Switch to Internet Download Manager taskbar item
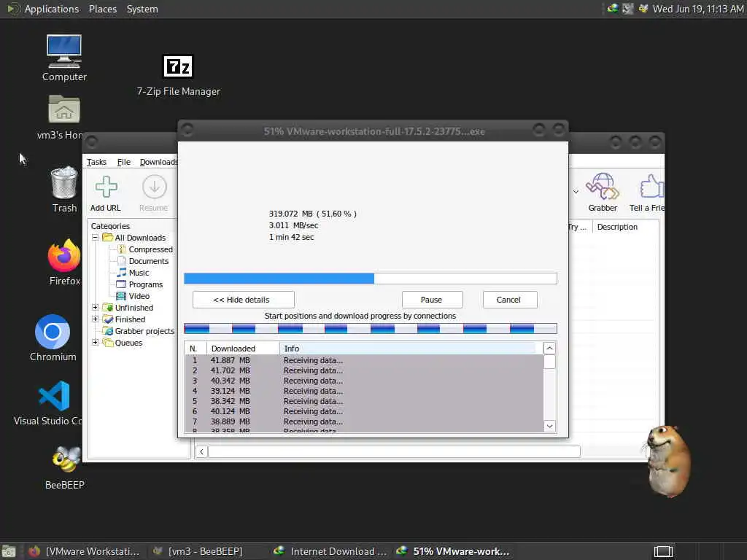The width and height of the screenshot is (747, 560). [331, 551]
